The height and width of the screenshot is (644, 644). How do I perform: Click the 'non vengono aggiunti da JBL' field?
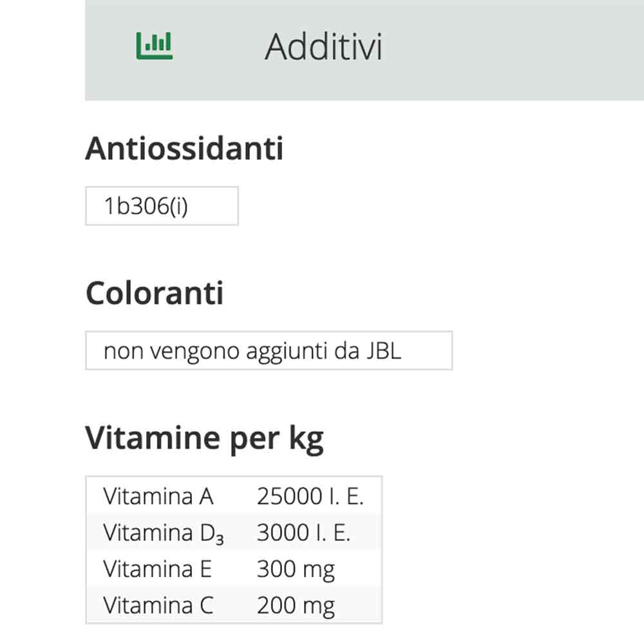point(269,351)
